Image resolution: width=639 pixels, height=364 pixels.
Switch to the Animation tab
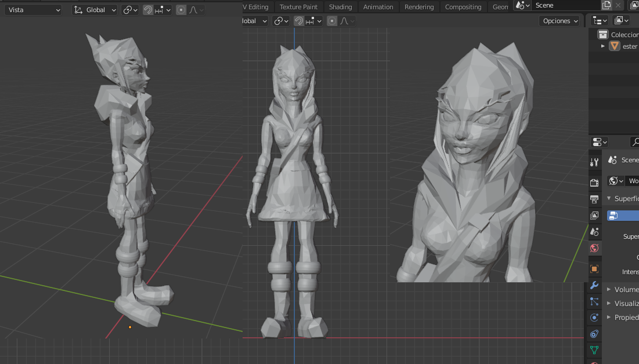[378, 6]
